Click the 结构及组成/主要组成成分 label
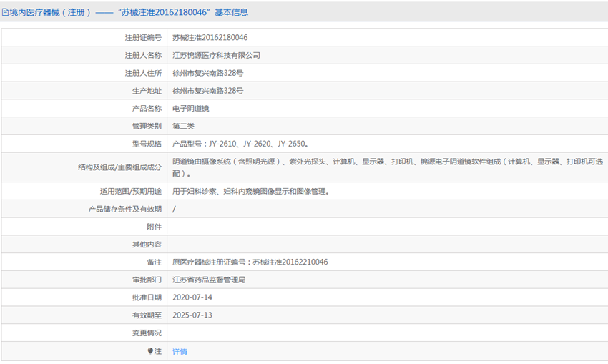The image size is (608, 364). (x=120, y=167)
